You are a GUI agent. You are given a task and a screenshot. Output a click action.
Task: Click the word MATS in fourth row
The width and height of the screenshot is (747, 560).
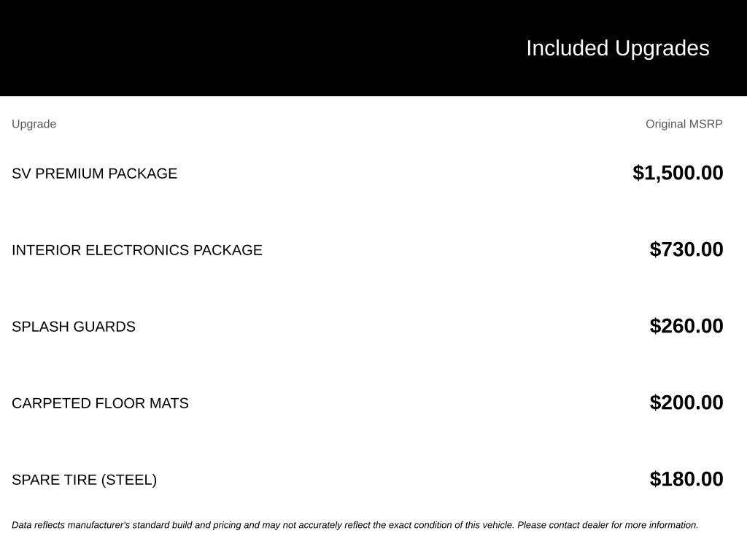tap(169, 403)
